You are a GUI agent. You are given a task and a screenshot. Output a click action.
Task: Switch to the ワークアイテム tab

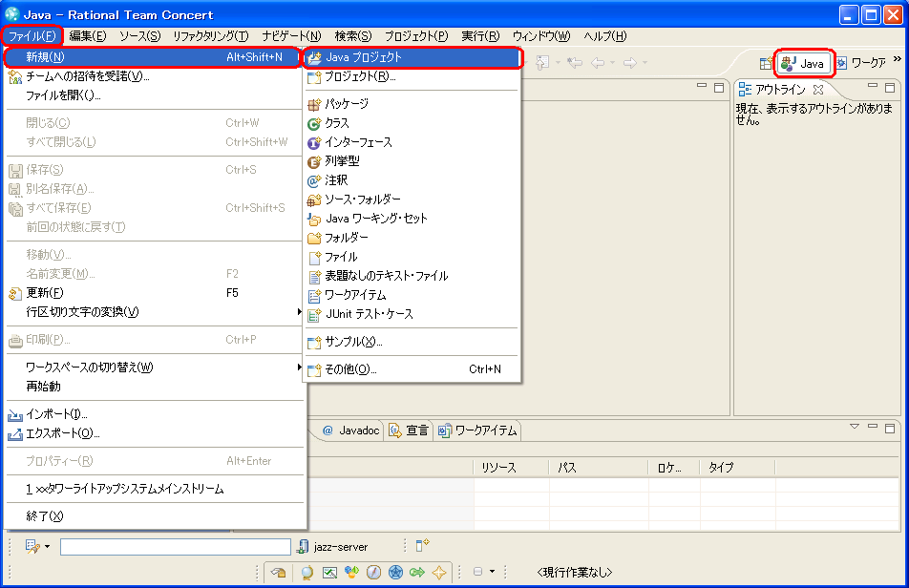(x=477, y=430)
